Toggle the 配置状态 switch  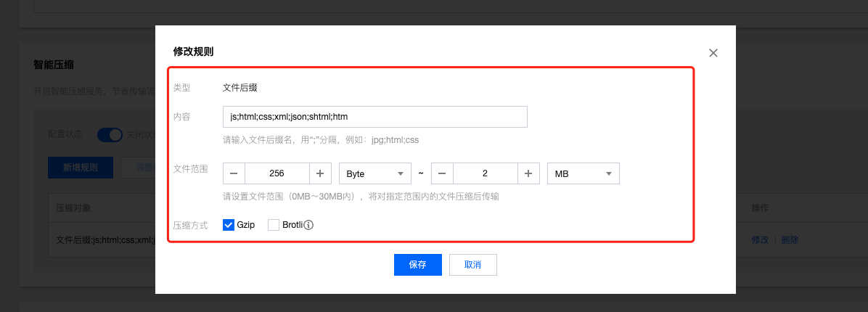click(110, 134)
